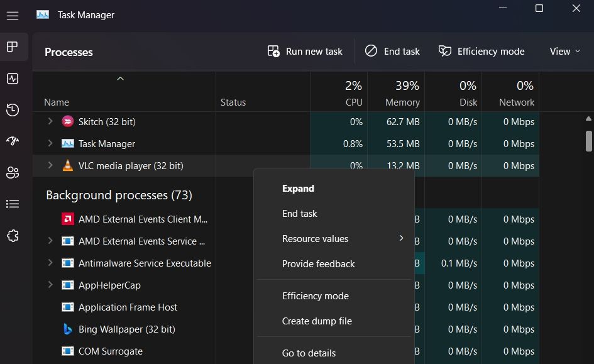
Task: Choose Expand from the context menu
Action: [334, 188]
